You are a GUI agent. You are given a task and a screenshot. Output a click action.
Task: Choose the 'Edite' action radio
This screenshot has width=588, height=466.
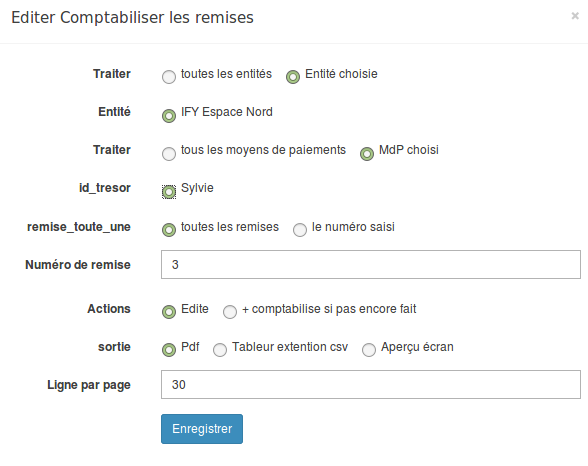(169, 312)
